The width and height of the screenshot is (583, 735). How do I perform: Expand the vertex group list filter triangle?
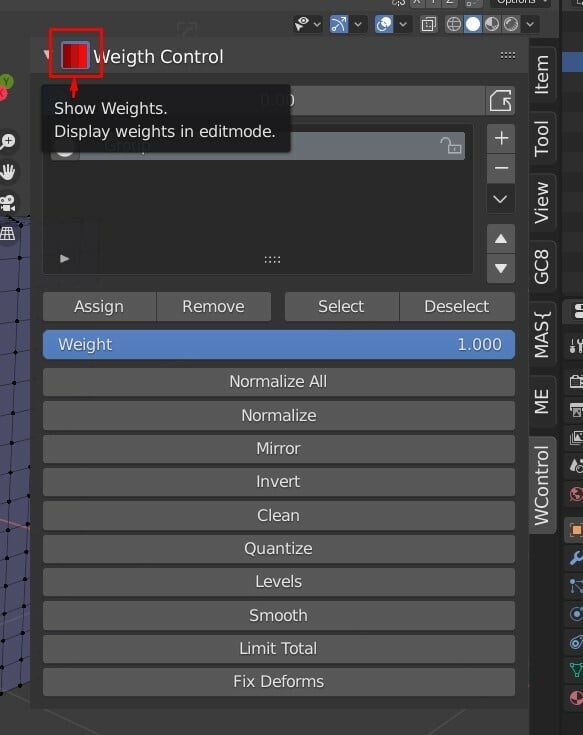pyautogui.click(x=65, y=258)
